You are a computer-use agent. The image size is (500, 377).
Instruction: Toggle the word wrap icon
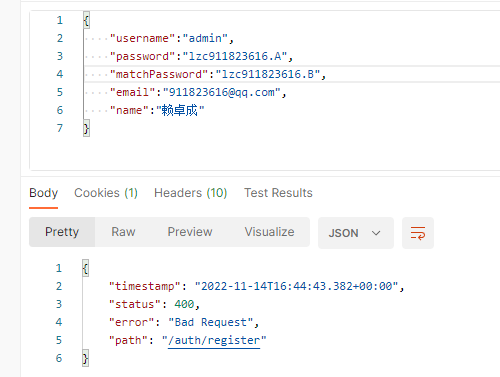(x=418, y=233)
